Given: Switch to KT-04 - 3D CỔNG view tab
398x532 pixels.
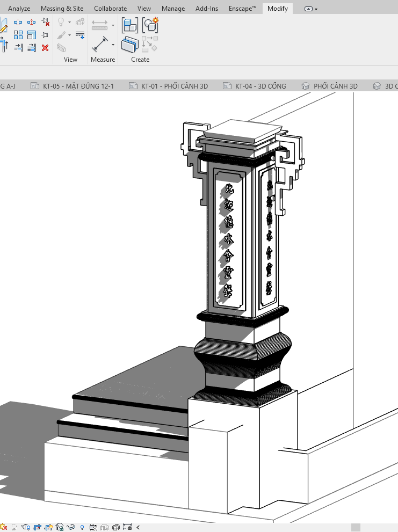Looking at the screenshot, I should pos(260,86).
